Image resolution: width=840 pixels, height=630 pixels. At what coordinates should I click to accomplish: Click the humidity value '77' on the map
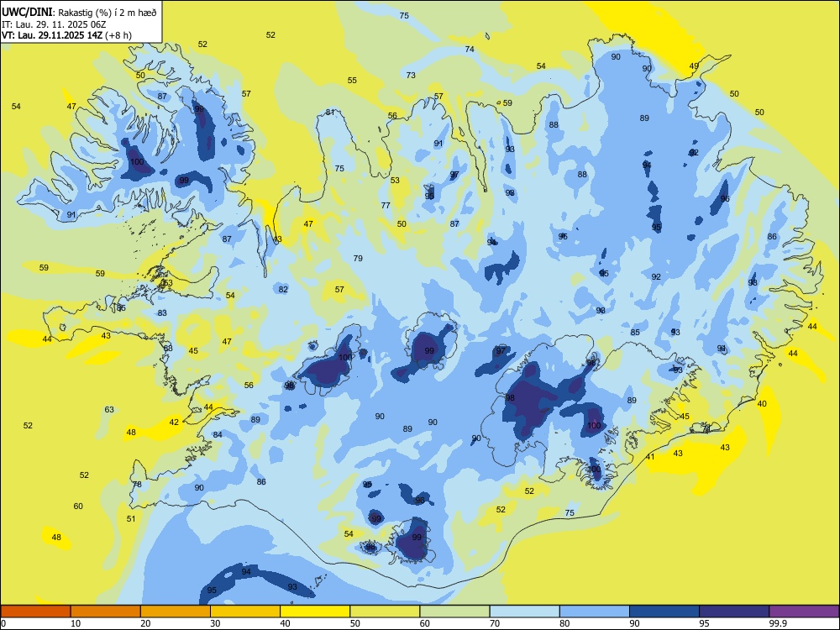click(x=386, y=205)
